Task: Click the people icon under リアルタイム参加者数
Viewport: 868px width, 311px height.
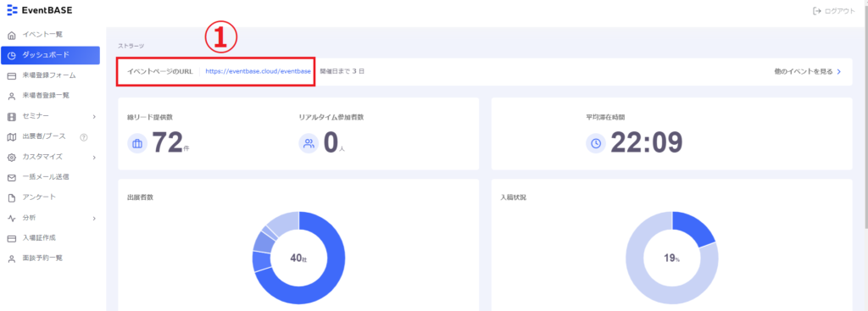Action: (x=309, y=144)
